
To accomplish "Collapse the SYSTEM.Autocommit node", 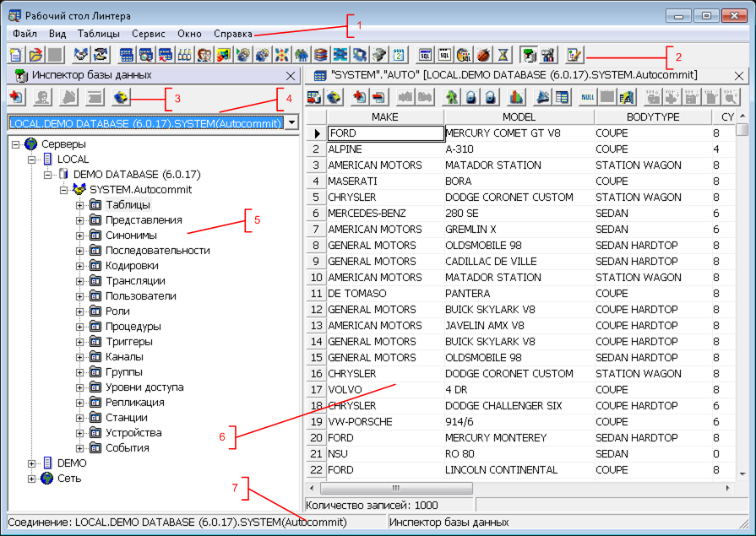I will (x=63, y=190).
